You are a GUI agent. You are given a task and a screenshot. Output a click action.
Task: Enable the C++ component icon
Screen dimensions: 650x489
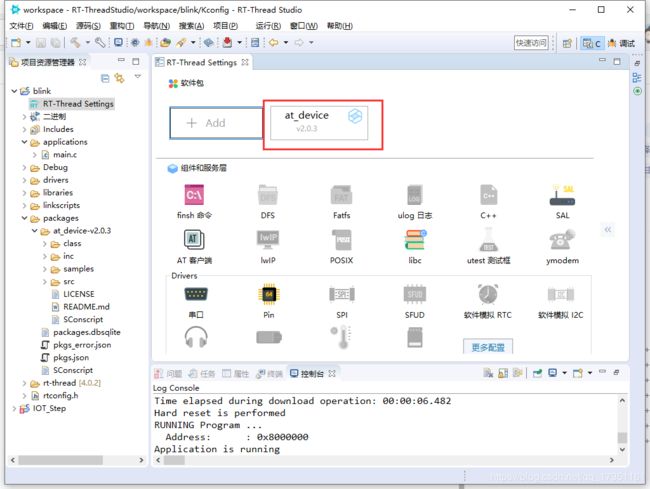pyautogui.click(x=488, y=195)
